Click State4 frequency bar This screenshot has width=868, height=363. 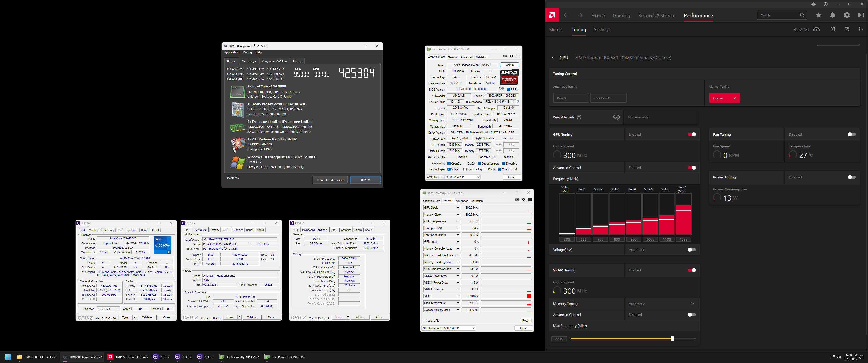634,214
